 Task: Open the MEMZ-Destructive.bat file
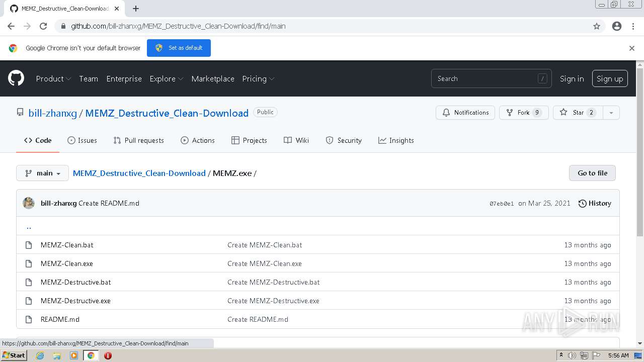coord(76,282)
